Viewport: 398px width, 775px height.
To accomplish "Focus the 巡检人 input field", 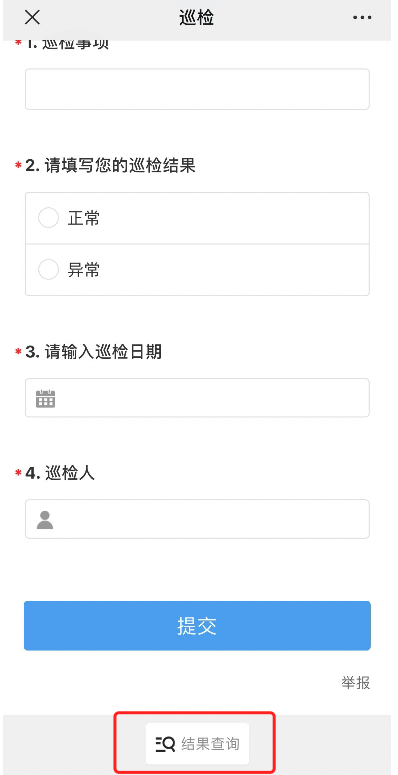I will [197, 519].
